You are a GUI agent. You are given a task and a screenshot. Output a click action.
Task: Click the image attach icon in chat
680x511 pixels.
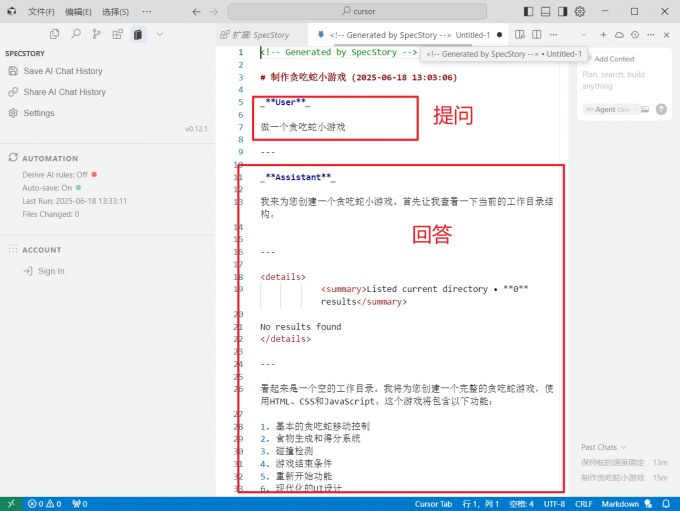pyautogui.click(x=645, y=109)
